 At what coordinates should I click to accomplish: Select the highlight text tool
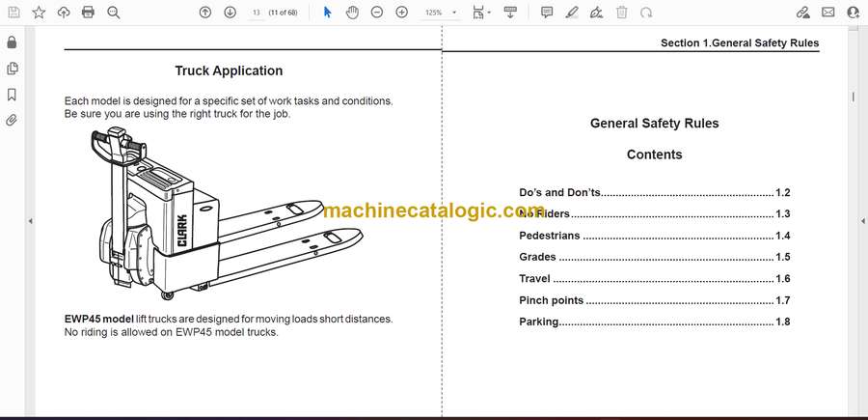click(x=572, y=13)
